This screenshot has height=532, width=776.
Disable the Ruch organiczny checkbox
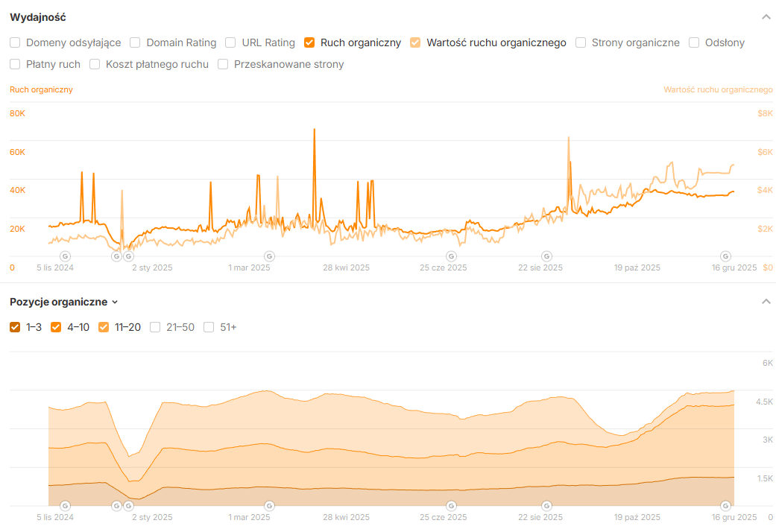[x=309, y=42]
